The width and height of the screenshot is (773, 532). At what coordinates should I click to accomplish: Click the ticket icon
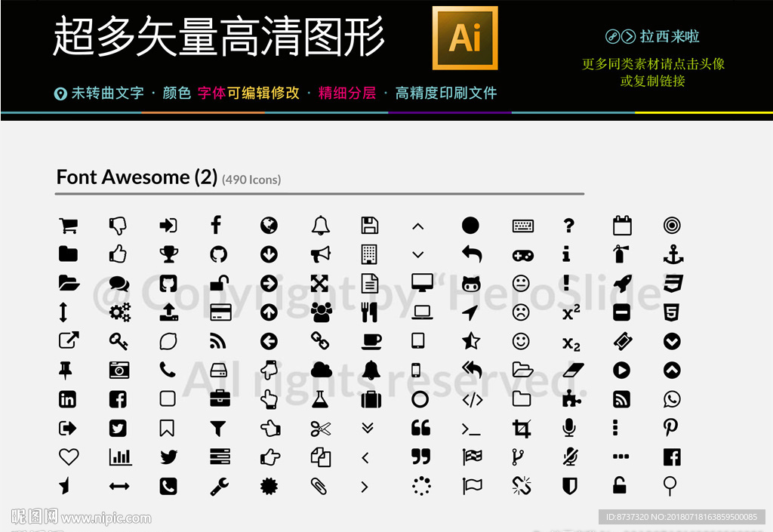(x=623, y=341)
